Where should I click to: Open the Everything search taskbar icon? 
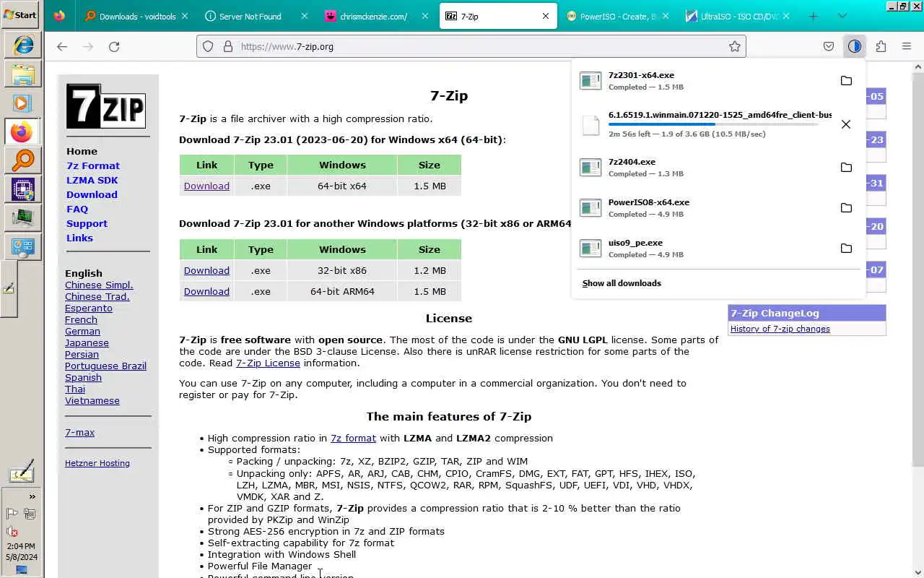[22, 161]
